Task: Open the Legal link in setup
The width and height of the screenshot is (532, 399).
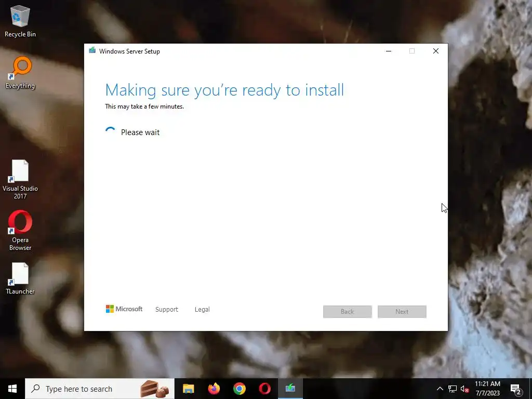Action: click(x=202, y=310)
